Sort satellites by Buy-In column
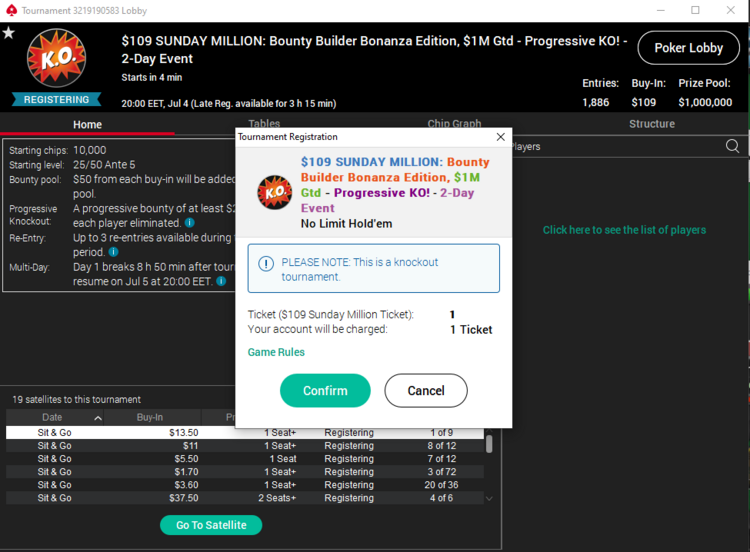 [152, 417]
